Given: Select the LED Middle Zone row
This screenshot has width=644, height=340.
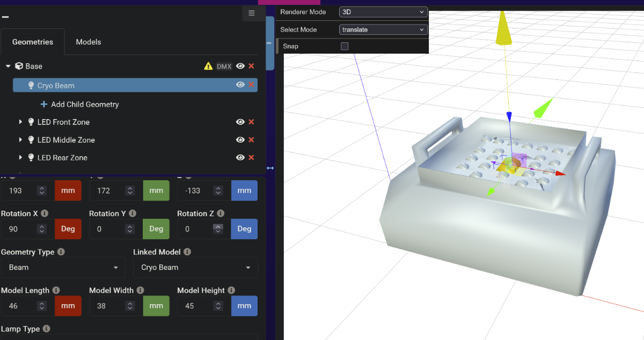Looking at the screenshot, I should click(135, 139).
